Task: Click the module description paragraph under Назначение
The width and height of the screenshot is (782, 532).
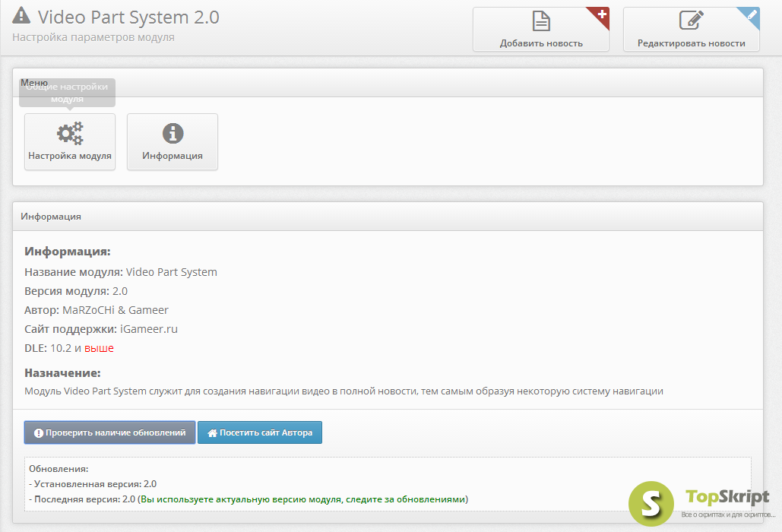Action: coord(344,391)
